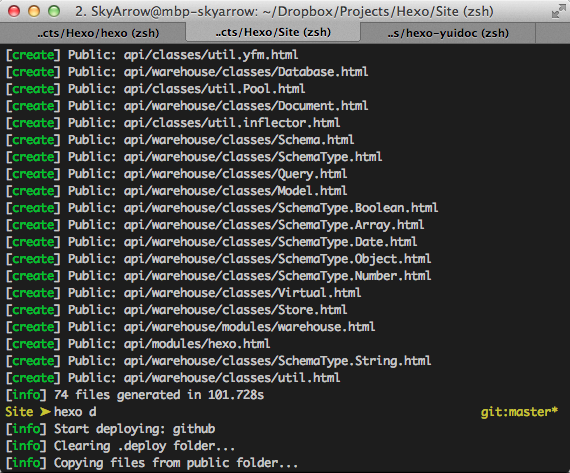This screenshot has width=570, height=473.
Task: Click the line api/warehouse/classes/Store.html
Action: 176,310
